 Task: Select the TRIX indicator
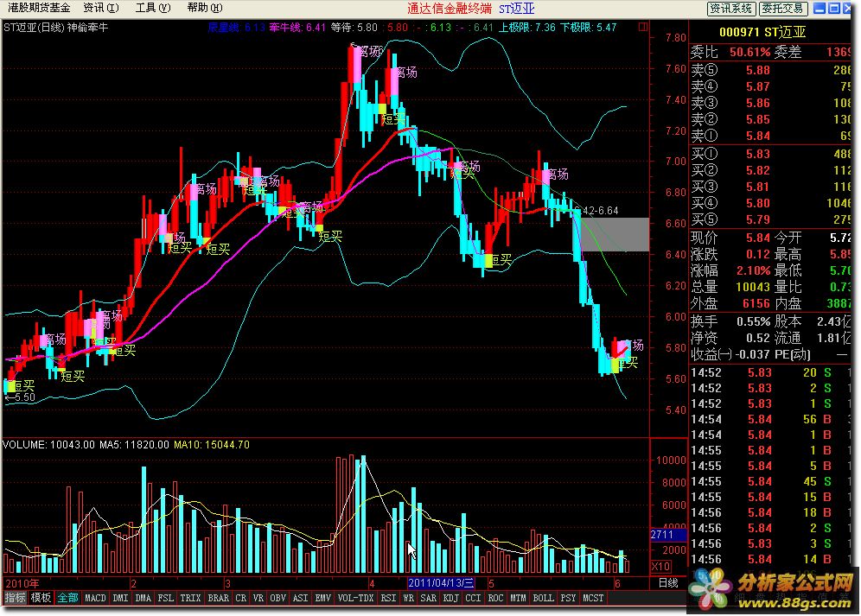tap(190, 598)
